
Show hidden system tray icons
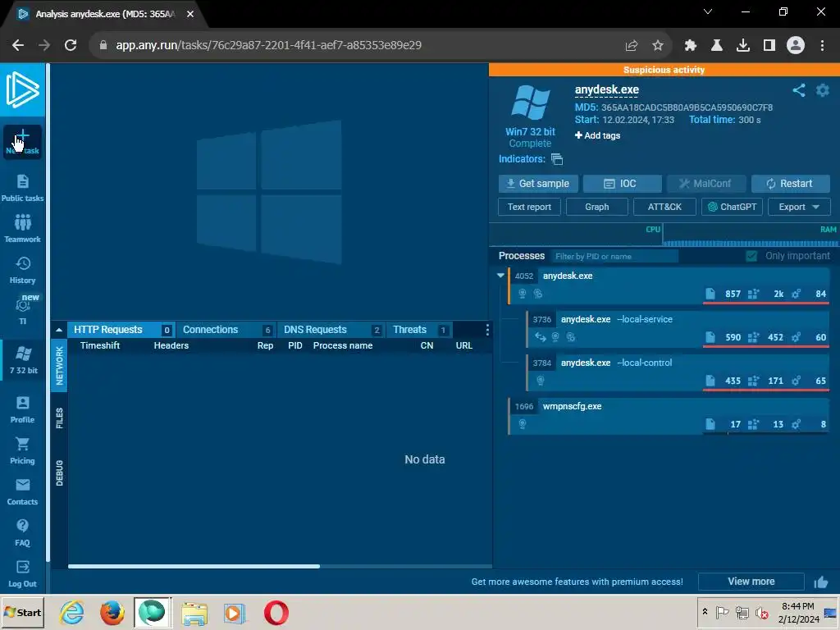705,612
